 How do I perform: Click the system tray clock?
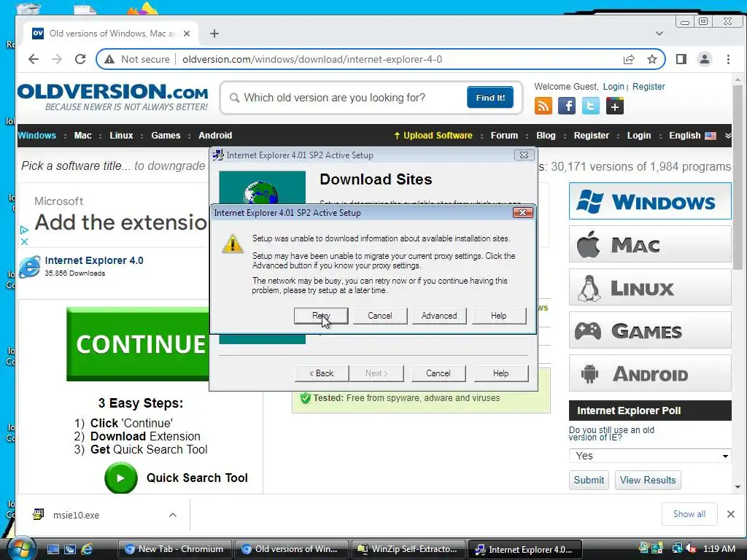(719, 548)
